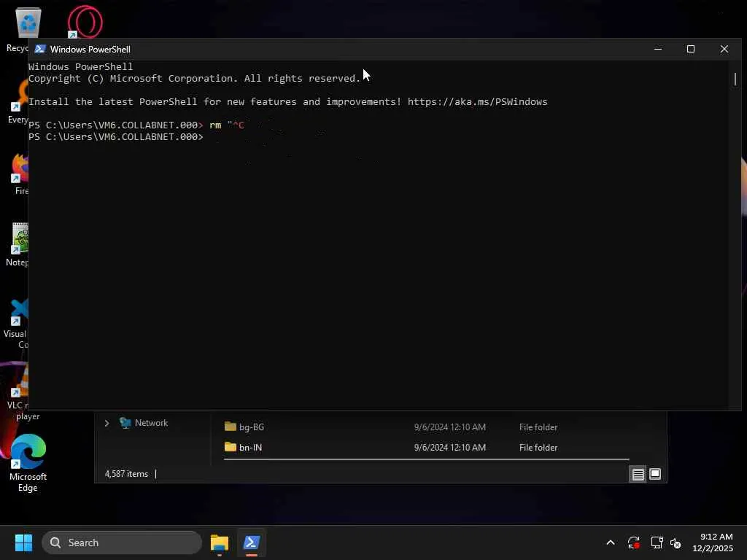The image size is (747, 560).
Task: Launch the Opera browser desktop shortcut
Action: [x=85, y=22]
